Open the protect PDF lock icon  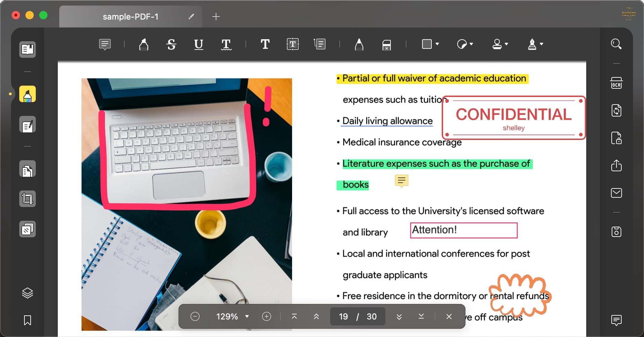click(x=616, y=138)
